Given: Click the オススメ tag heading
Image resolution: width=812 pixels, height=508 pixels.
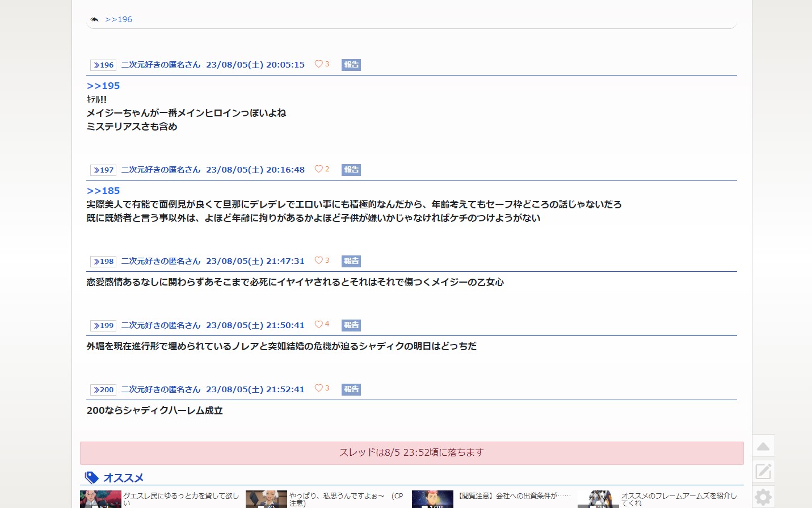Looking at the screenshot, I should coord(123,478).
